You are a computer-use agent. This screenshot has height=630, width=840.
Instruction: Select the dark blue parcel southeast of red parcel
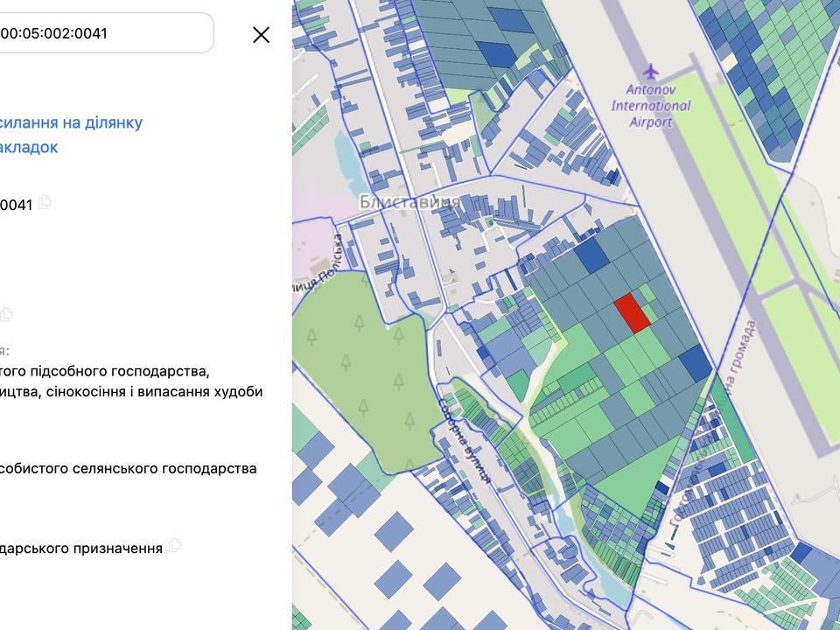tap(696, 361)
